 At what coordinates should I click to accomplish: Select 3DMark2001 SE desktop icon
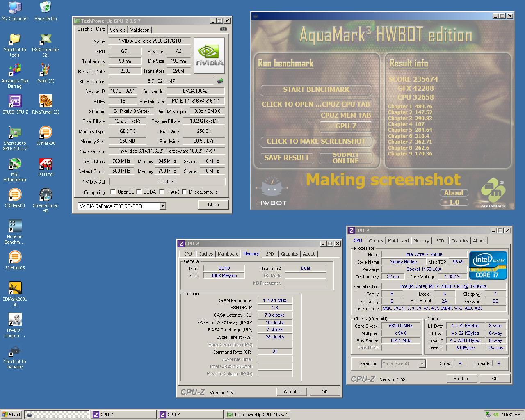15,294
